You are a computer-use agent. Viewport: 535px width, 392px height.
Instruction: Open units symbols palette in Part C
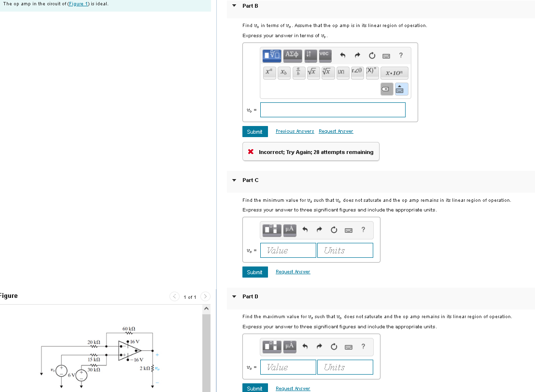click(290, 230)
